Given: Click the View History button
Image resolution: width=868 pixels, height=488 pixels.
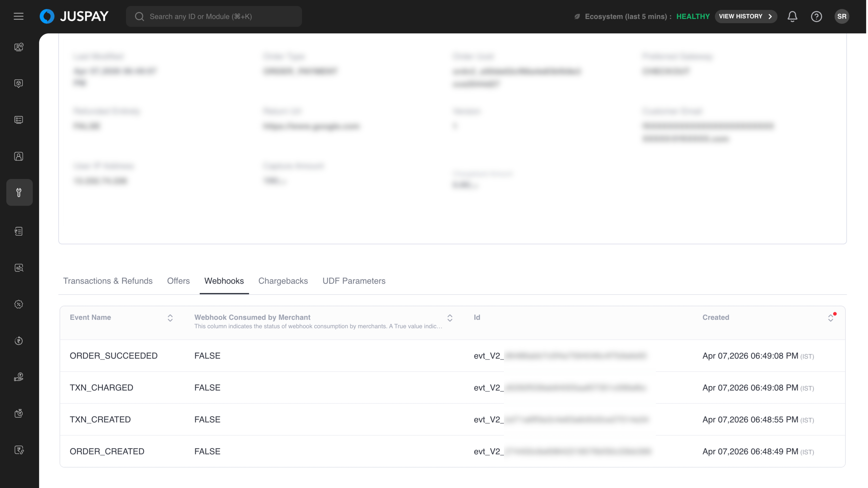Looking at the screenshot, I should (x=746, y=16).
